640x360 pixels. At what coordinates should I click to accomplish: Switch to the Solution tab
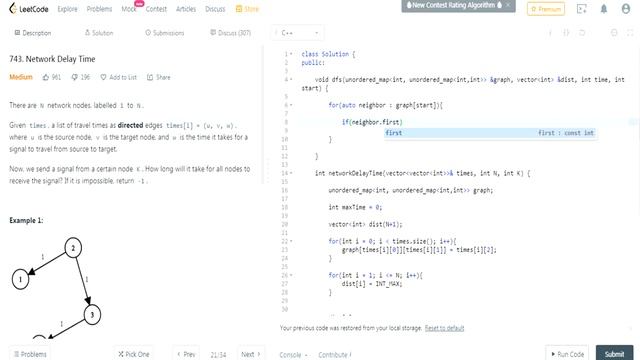coord(99,33)
